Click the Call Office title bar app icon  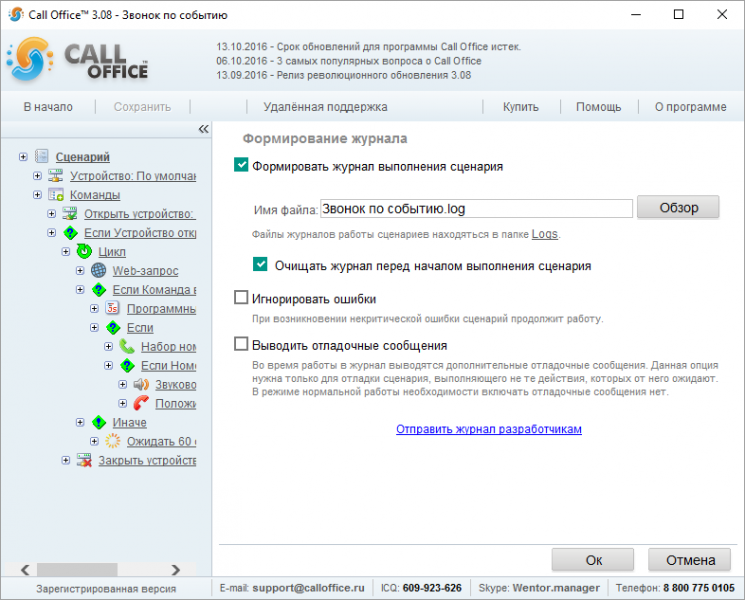pos(15,15)
